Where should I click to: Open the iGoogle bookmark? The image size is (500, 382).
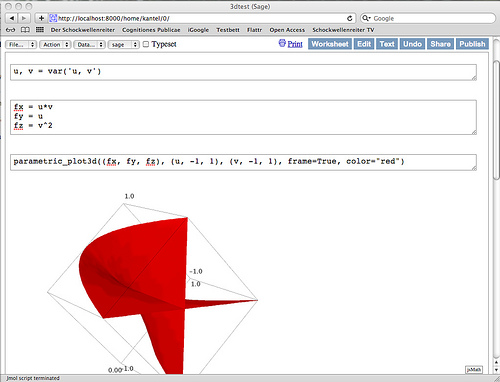point(198,30)
